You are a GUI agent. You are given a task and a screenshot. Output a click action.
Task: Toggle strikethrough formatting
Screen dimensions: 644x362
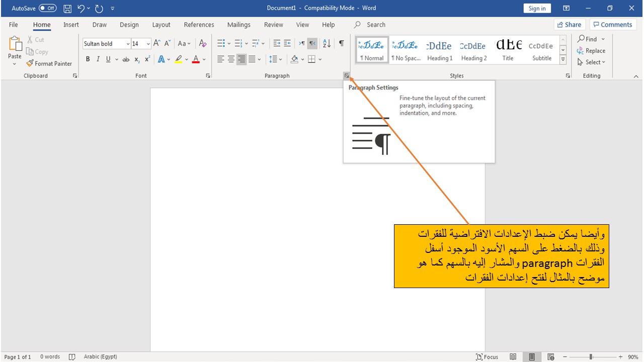125,59
